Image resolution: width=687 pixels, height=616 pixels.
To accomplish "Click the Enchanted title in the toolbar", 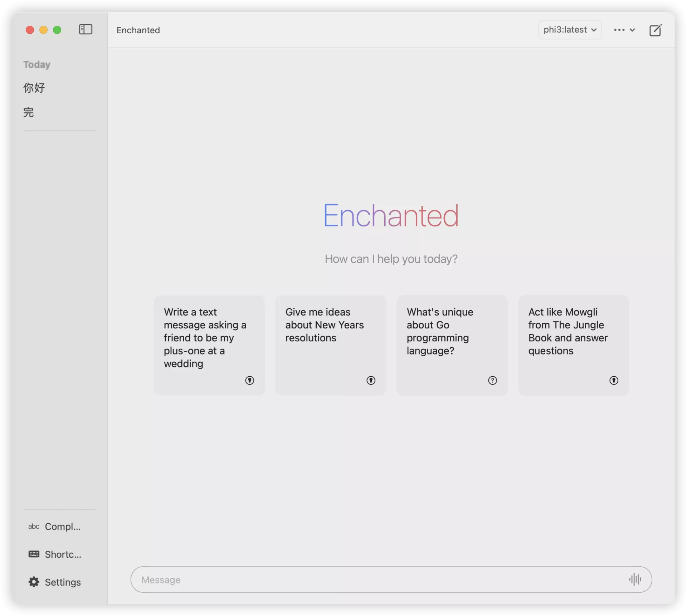I will [138, 30].
